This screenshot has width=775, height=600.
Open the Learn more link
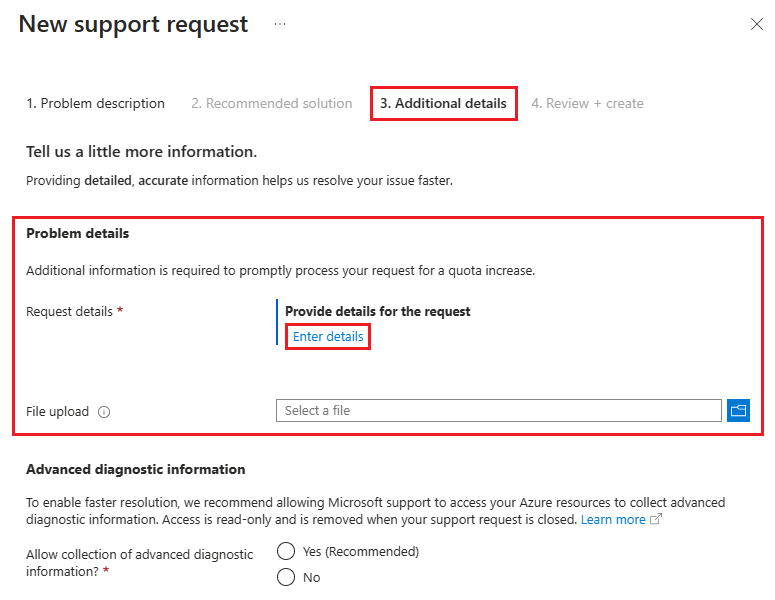pos(613,520)
